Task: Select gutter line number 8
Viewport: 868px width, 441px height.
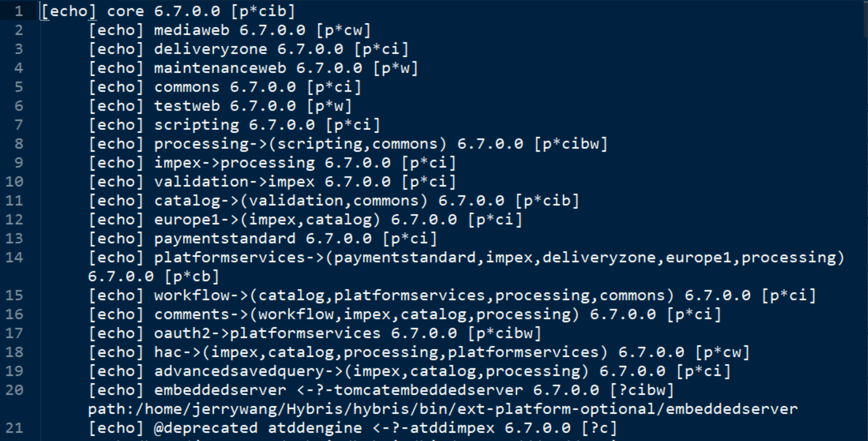Action: [18, 144]
